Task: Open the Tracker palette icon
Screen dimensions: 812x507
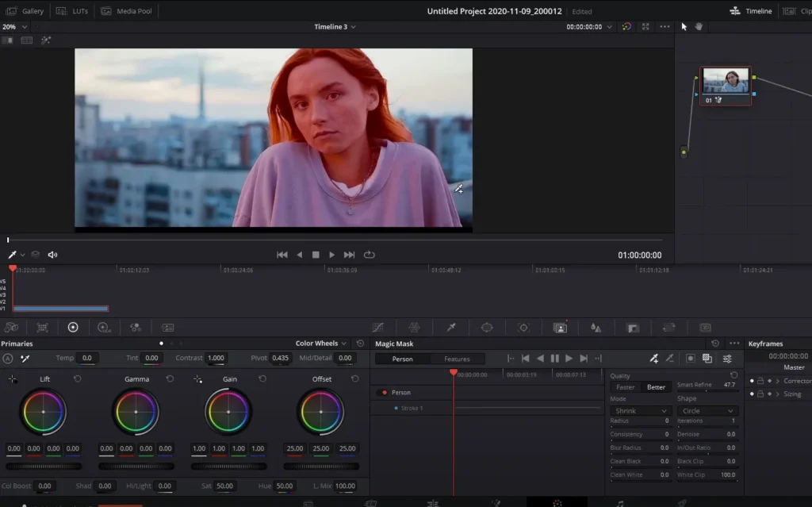Action: click(x=523, y=327)
